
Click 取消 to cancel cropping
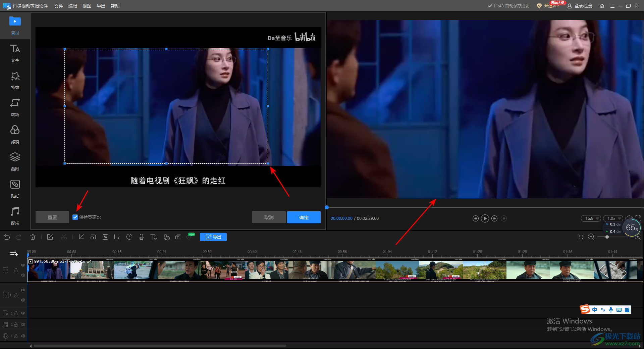click(269, 217)
